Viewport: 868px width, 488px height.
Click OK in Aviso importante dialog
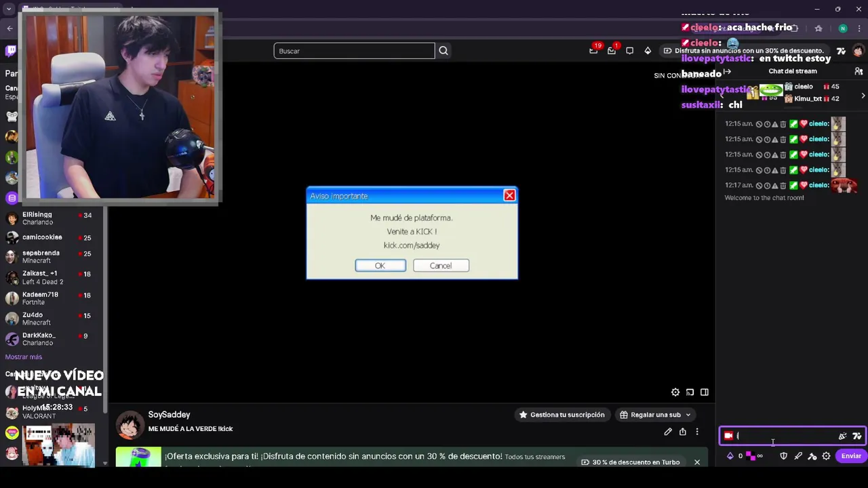pos(380,266)
